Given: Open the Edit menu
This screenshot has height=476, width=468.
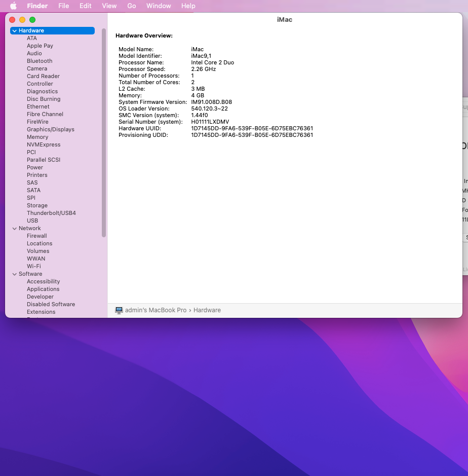Looking at the screenshot, I should point(85,6).
